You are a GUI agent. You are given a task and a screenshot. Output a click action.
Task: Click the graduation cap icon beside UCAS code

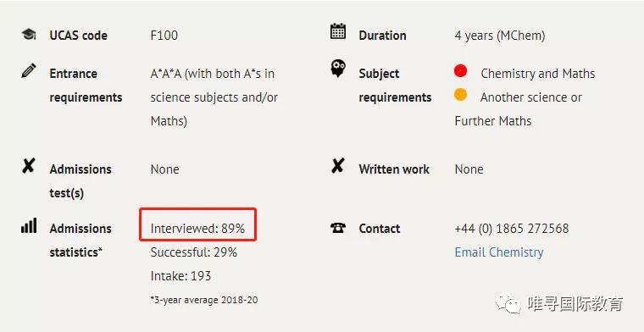pos(29,34)
